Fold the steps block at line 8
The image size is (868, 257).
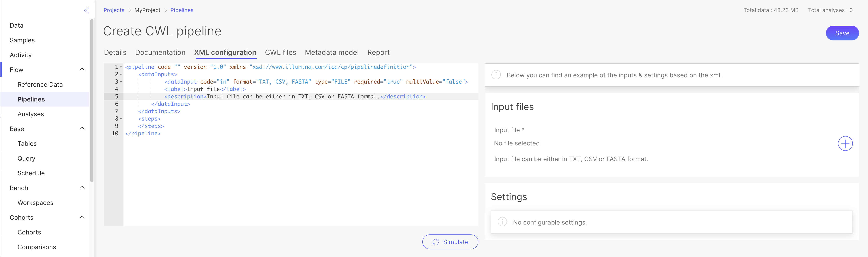(121, 119)
